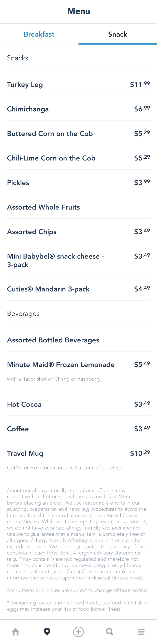
Task: Open the hamburger menu icon
Action: [x=141, y=632]
